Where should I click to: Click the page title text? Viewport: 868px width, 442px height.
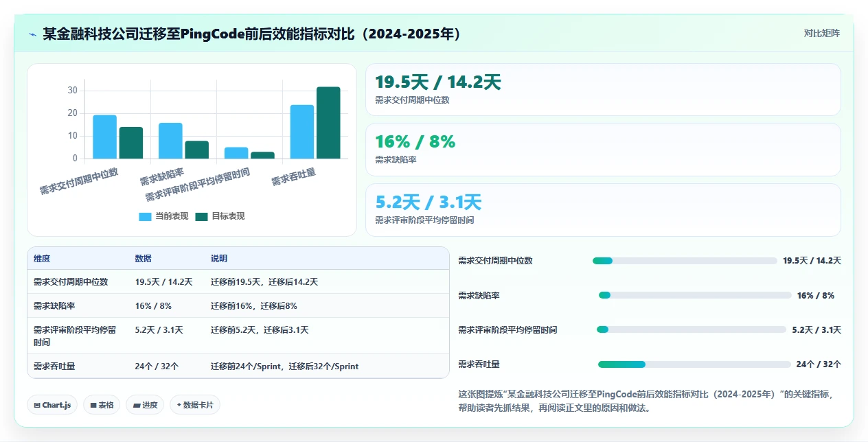[251, 34]
